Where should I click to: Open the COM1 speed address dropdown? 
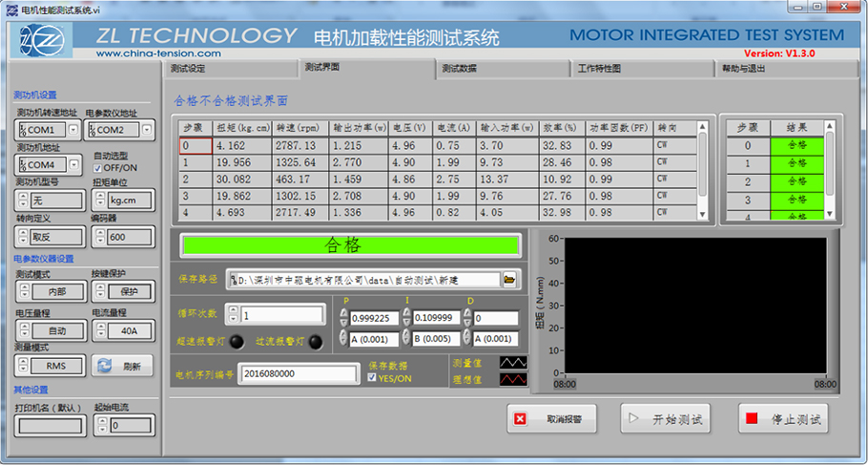pyautogui.click(x=73, y=130)
